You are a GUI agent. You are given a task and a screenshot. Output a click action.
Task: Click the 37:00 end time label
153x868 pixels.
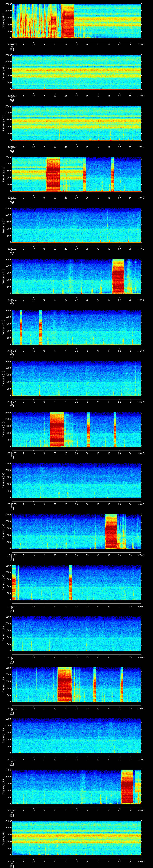click(x=141, y=44)
